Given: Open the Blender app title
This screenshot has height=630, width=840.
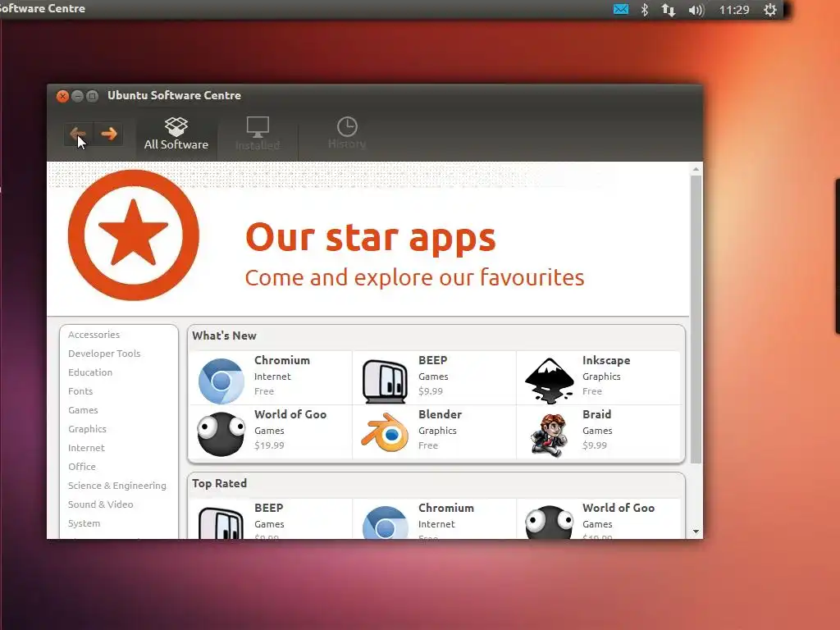Looking at the screenshot, I should (x=440, y=414).
